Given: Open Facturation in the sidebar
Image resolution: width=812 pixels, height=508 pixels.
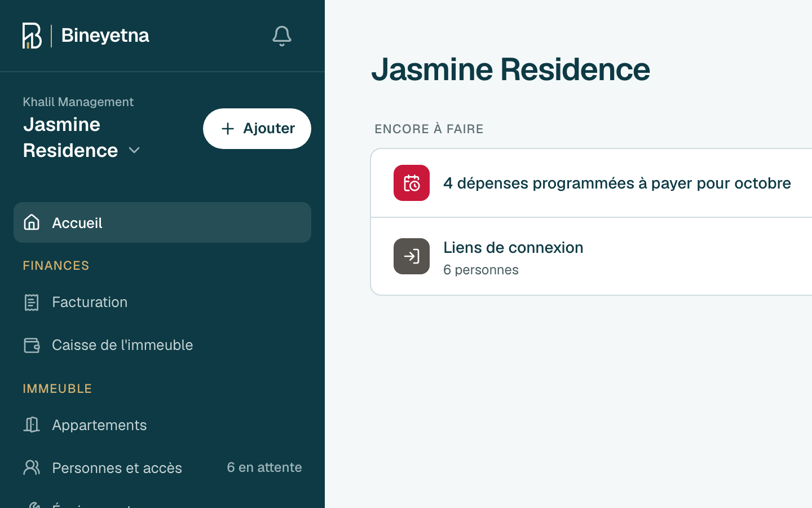Looking at the screenshot, I should tap(162, 303).
